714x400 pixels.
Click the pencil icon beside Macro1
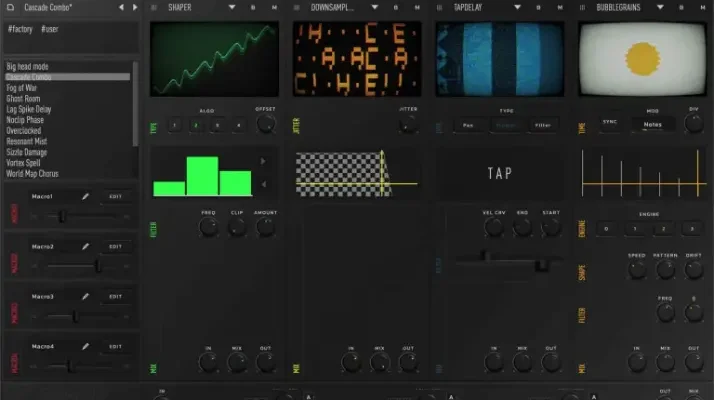85,196
